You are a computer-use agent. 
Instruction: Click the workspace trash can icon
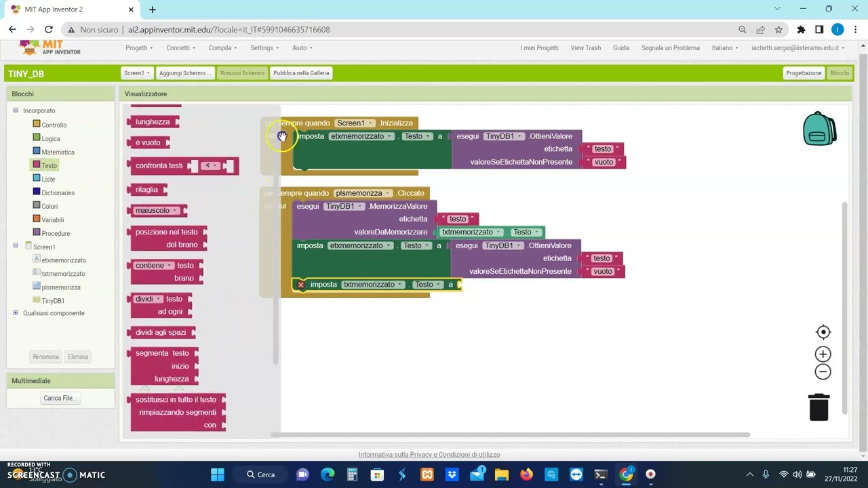pos(819,407)
